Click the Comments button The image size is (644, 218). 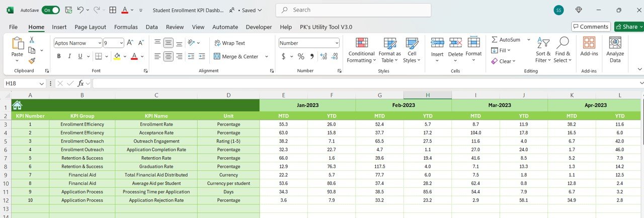click(591, 27)
